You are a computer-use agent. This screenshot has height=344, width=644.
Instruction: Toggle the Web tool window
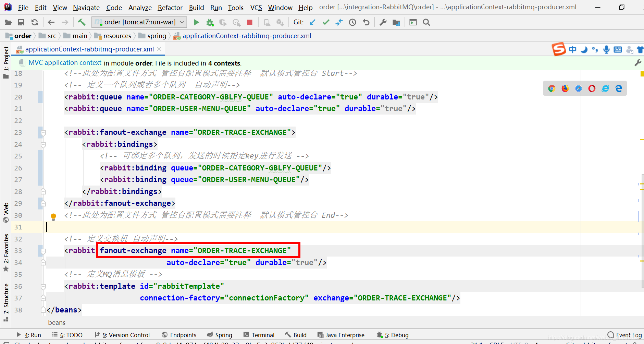pos(6,213)
